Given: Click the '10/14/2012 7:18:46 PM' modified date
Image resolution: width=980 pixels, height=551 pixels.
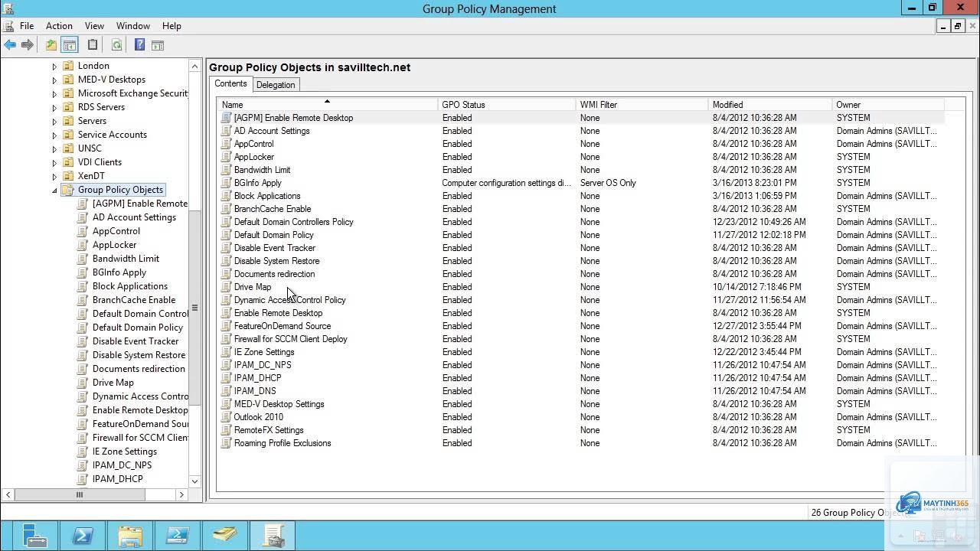Looking at the screenshot, I should pos(757,287).
